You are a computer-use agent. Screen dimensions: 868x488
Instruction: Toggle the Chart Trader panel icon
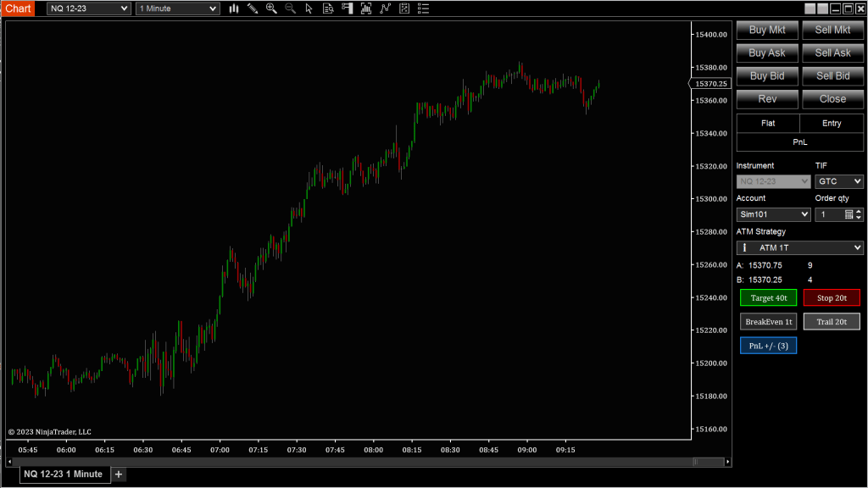pos(347,8)
